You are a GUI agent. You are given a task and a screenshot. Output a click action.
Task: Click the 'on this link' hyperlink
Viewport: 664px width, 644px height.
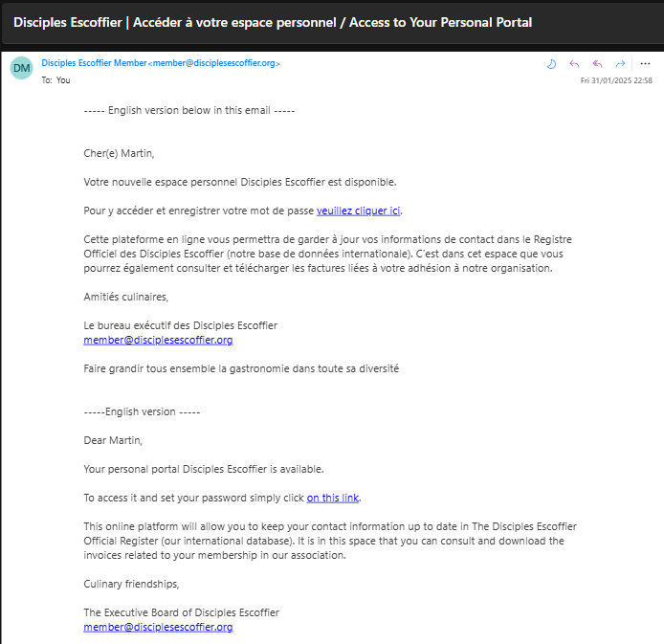pos(333,498)
